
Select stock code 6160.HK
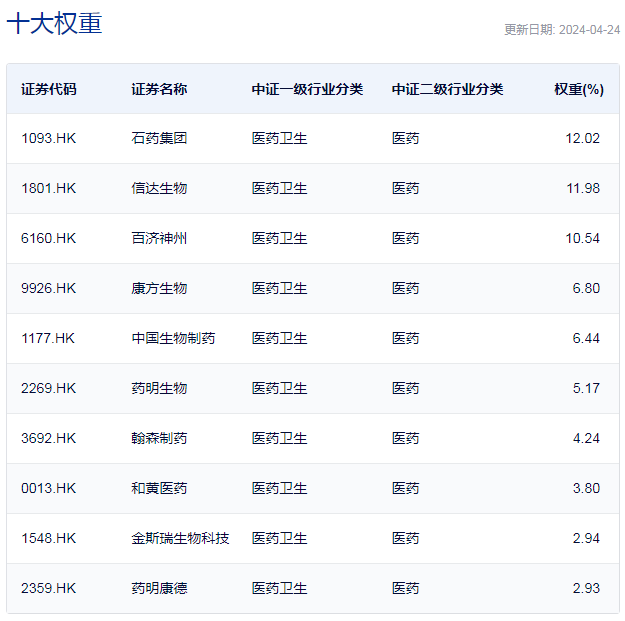(x=48, y=238)
